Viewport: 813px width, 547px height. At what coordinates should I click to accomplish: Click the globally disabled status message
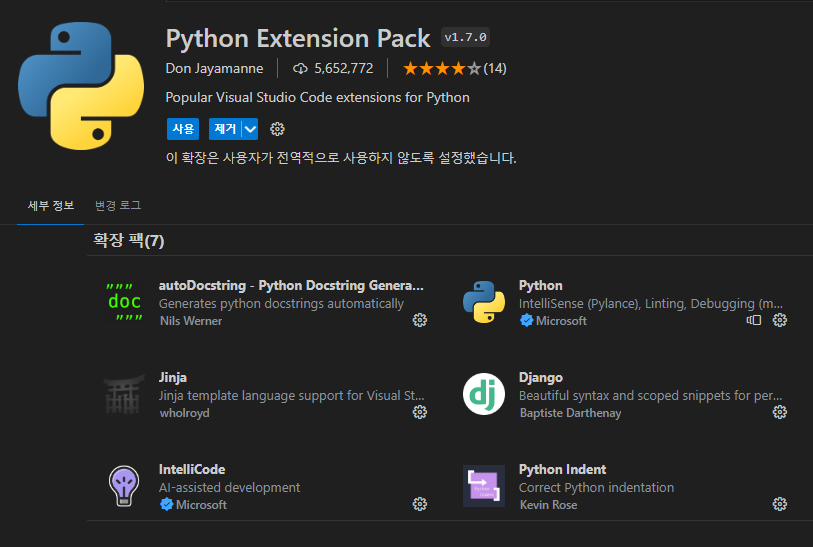tap(341, 158)
